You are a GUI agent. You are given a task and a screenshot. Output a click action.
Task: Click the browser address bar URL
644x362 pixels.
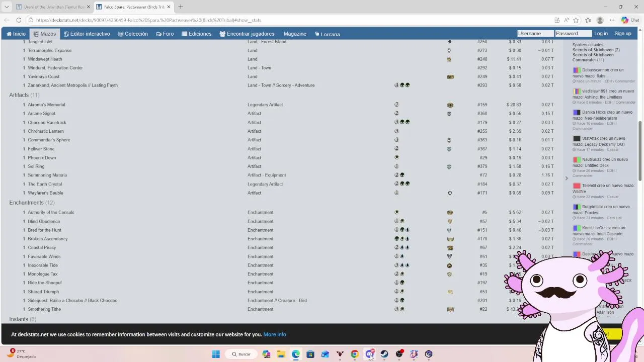[x=148, y=20]
